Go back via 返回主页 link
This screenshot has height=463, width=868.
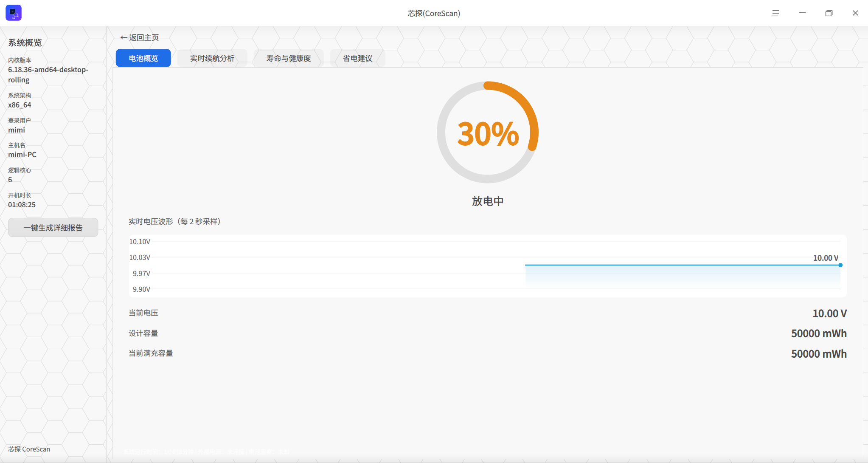[139, 37]
